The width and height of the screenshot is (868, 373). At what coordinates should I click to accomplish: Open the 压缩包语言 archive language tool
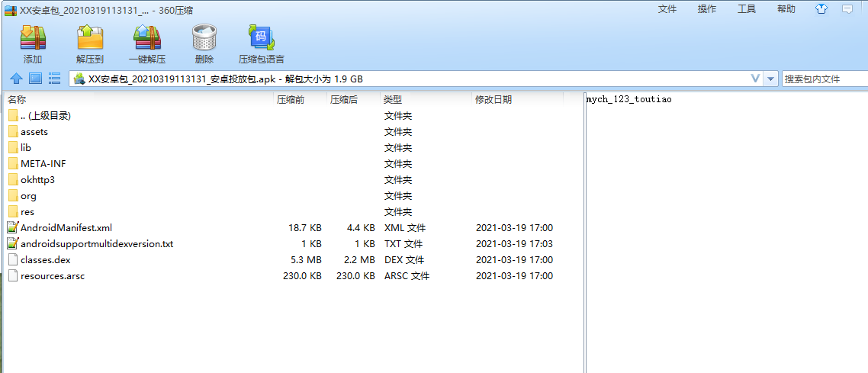click(262, 37)
